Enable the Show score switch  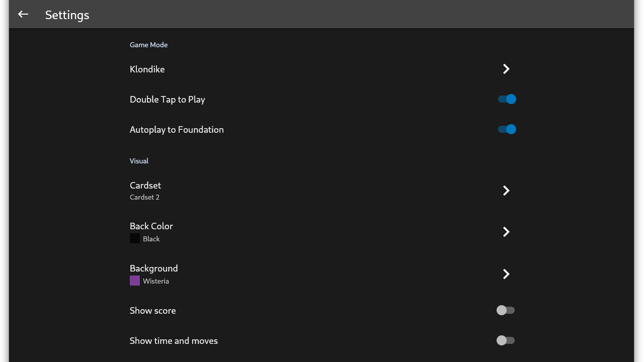[x=506, y=310]
